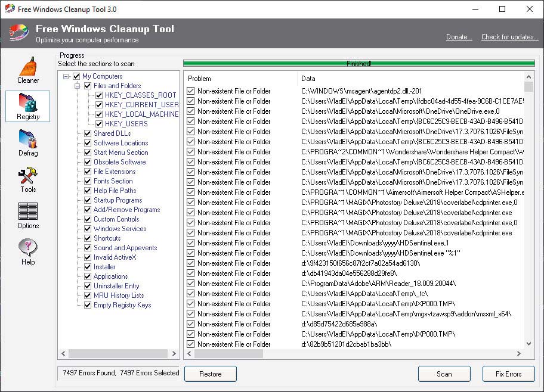Select Custom Controls tree item
The height and width of the screenshot is (392, 544).
(116, 219)
